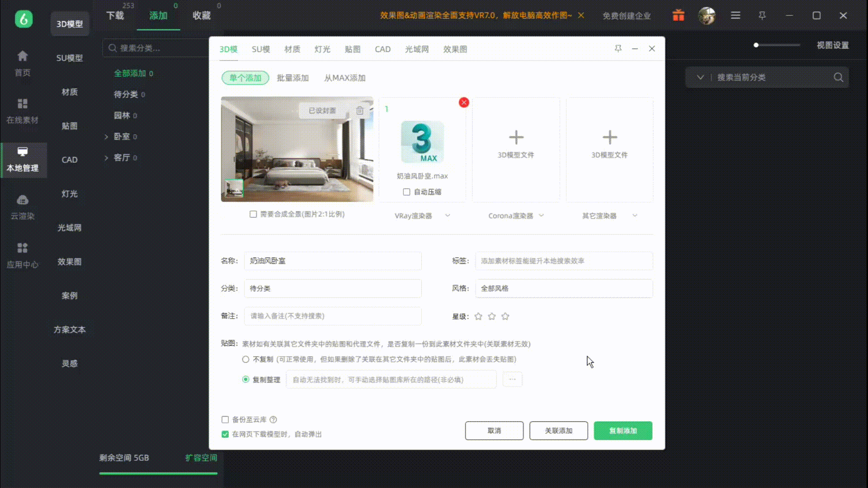
Task: Switch to 从MAX添加 mode
Action: [x=344, y=78]
